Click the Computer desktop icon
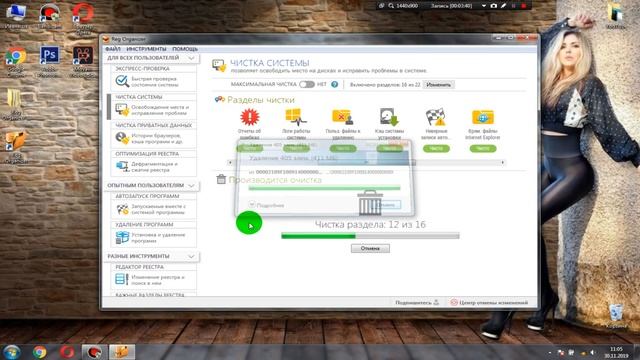This screenshot has width=640, height=360. [16, 13]
